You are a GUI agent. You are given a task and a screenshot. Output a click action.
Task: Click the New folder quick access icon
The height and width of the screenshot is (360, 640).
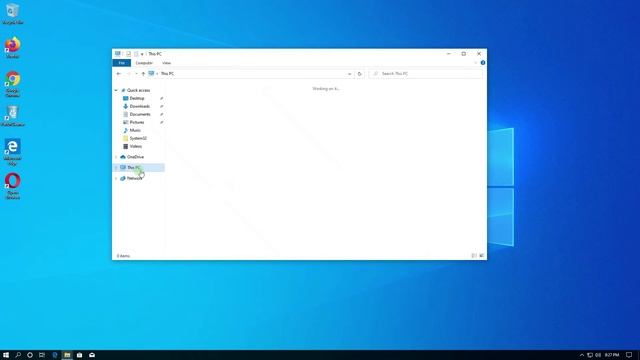pyautogui.click(x=136, y=54)
